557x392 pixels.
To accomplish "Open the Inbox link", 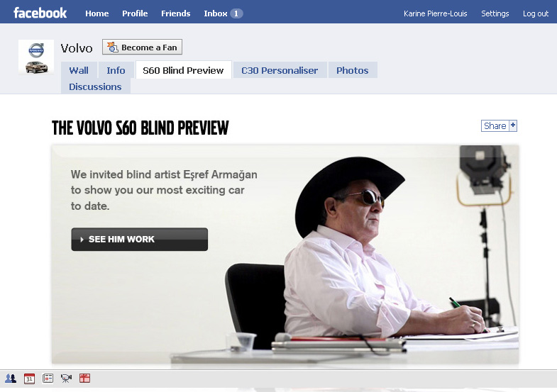I will [215, 13].
